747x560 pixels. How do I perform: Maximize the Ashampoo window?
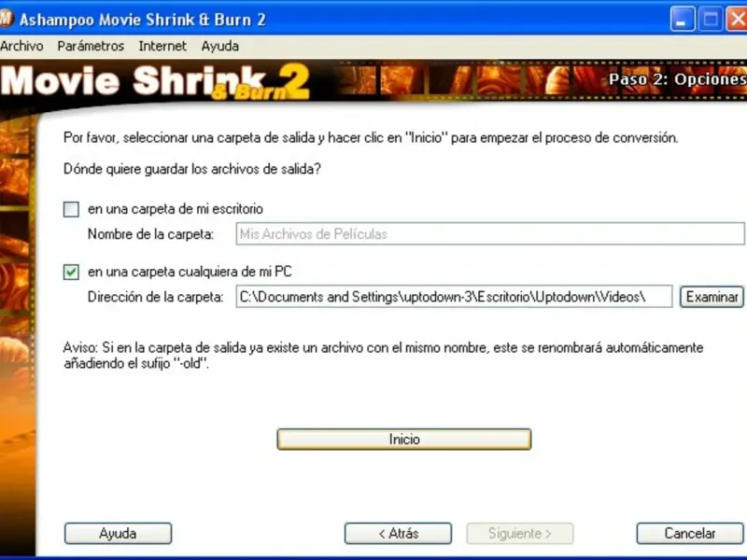pos(711,20)
